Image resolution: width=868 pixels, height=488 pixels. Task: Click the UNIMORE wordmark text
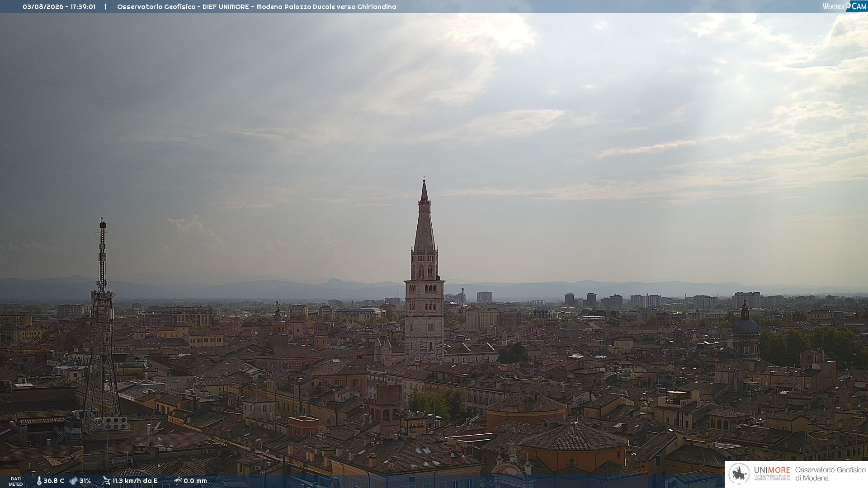(x=772, y=470)
